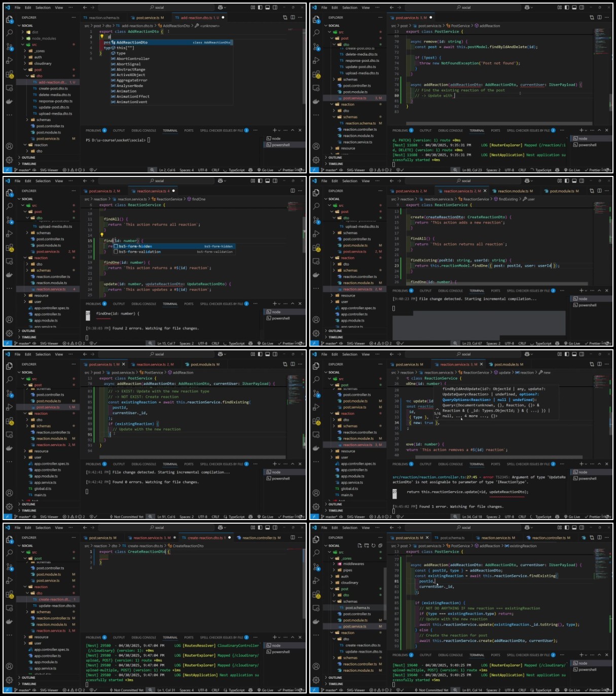Click Collapse Folders icon in the SOCIAL explorer header
616x696 pixels.
380,545
